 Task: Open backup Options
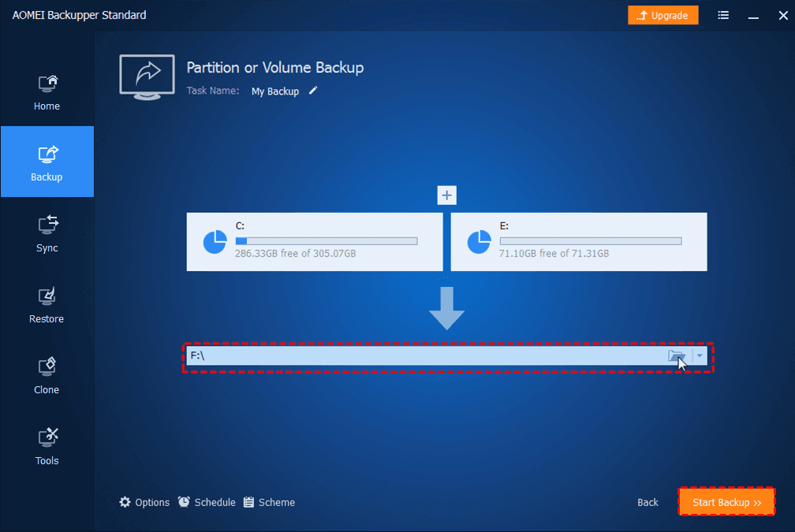pyautogui.click(x=144, y=502)
